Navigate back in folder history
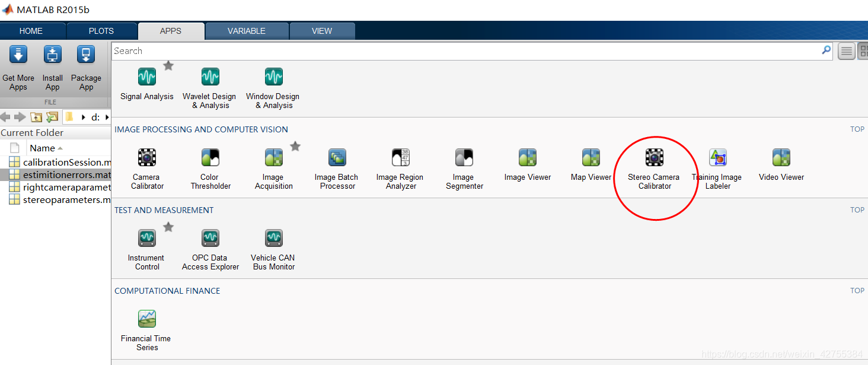This screenshot has width=868, height=365. pyautogui.click(x=6, y=117)
